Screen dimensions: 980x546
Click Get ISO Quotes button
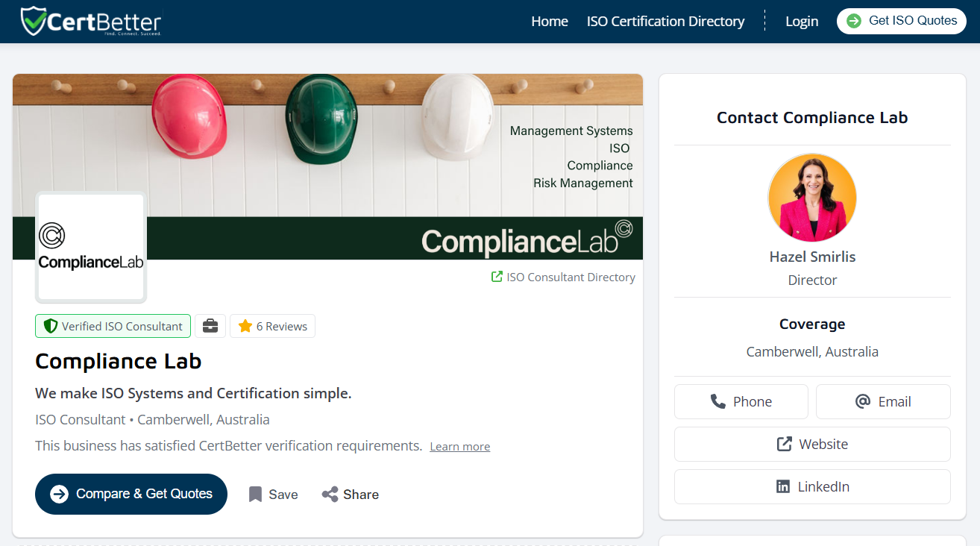(901, 21)
